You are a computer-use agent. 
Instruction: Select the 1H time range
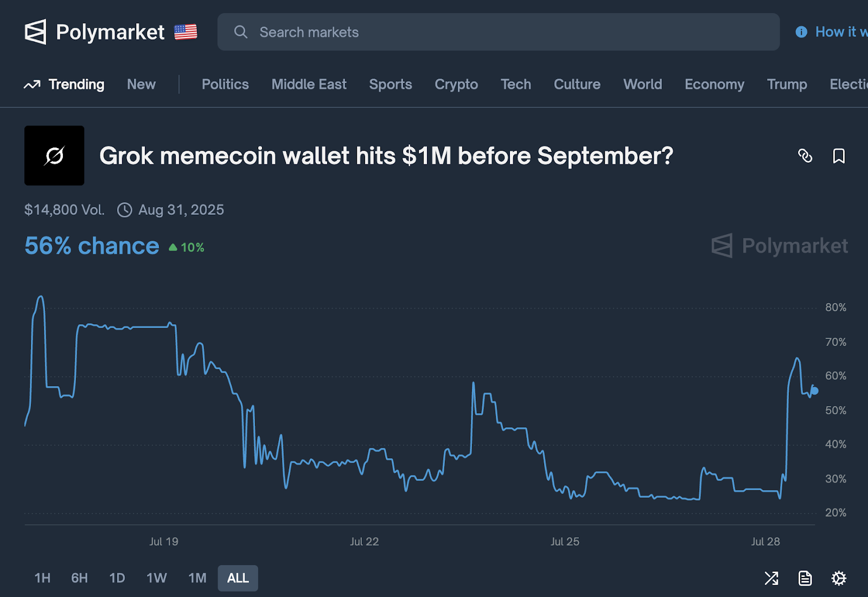[x=42, y=578]
